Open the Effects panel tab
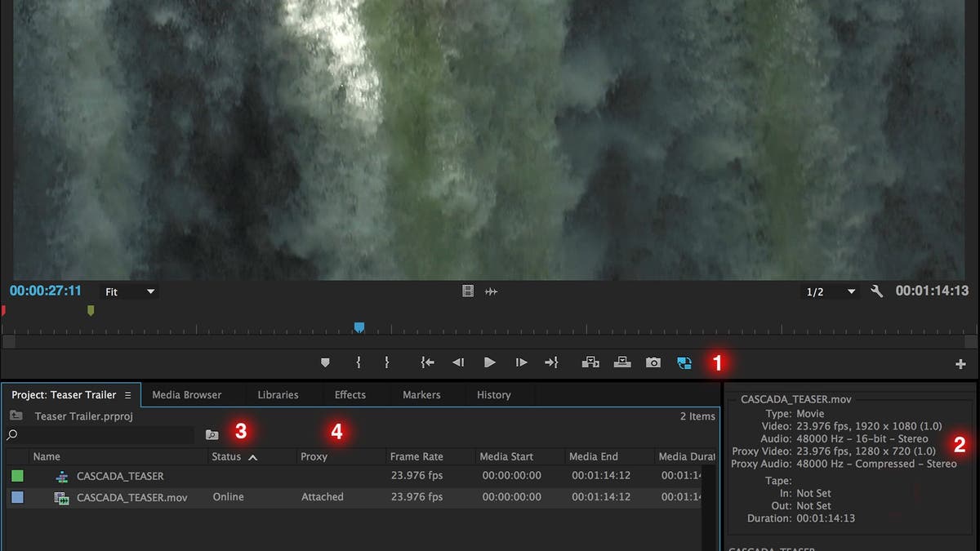Viewport: 980px width, 551px height. [350, 394]
